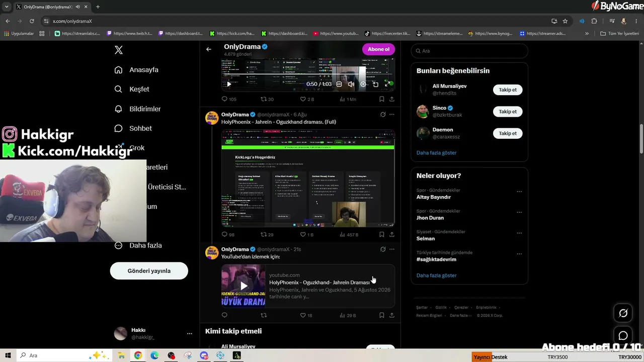Reply to the YouTube link post

[224, 315]
